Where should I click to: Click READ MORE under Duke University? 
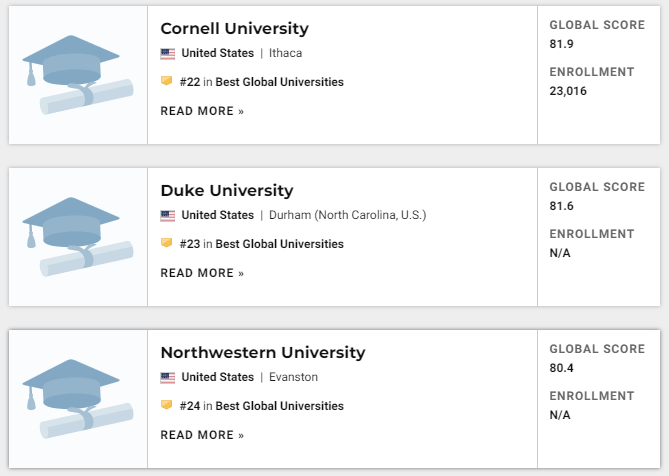[202, 273]
